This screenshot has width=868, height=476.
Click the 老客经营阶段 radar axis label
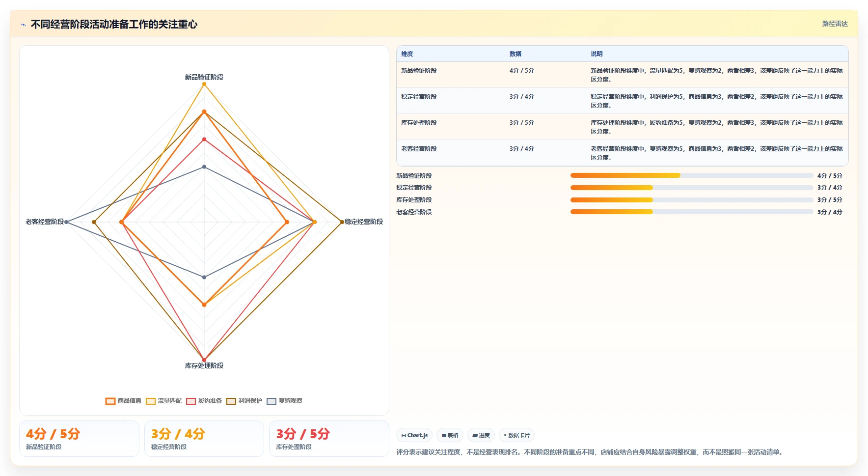coord(45,222)
